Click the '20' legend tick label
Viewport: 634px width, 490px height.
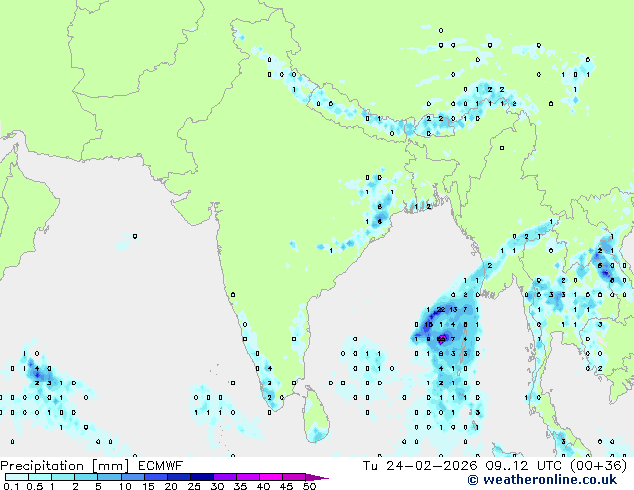point(171,486)
